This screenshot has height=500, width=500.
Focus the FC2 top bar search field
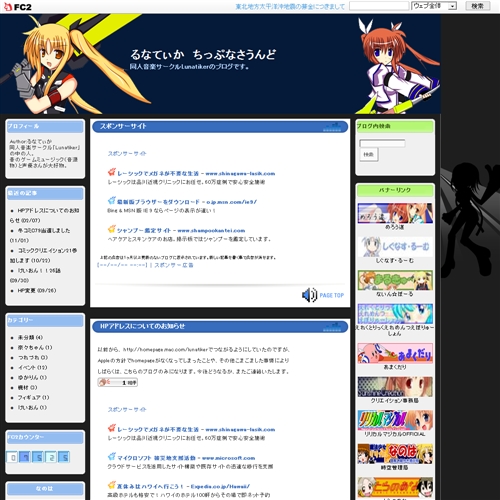click(379, 6)
